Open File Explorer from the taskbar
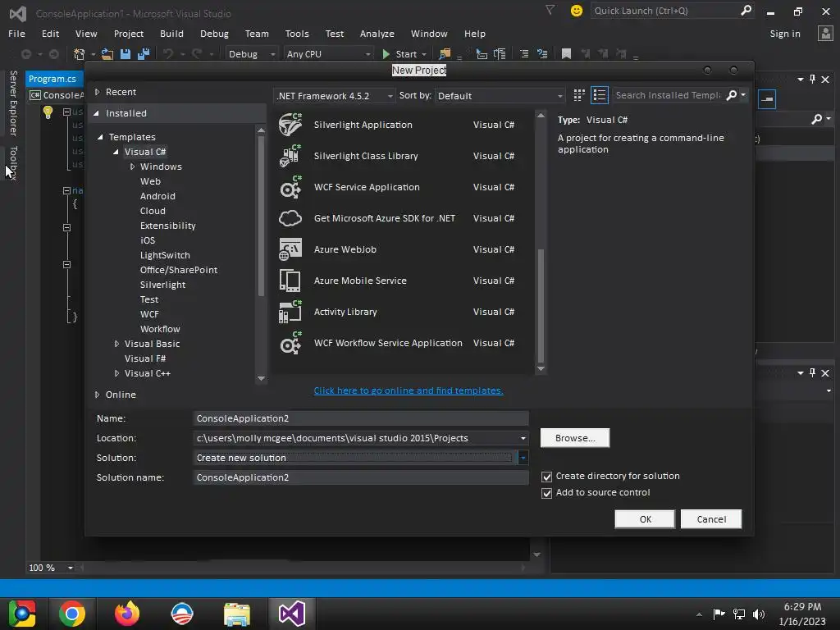 click(x=237, y=614)
